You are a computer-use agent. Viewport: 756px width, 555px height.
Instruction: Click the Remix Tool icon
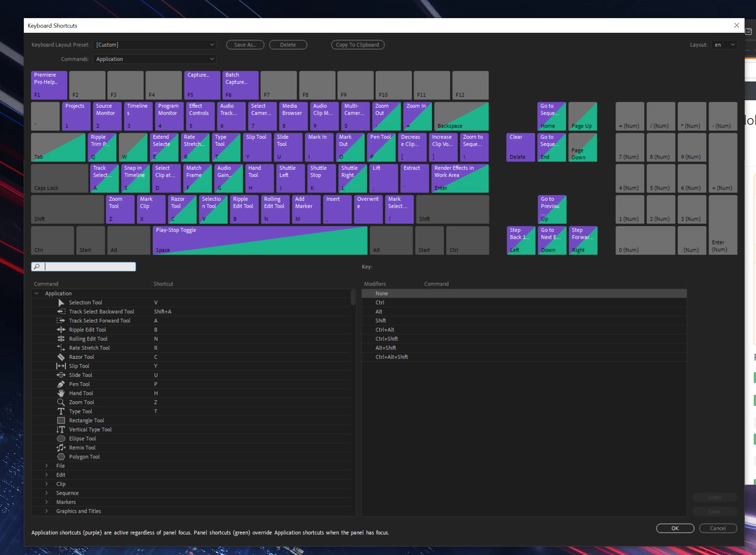tap(61, 447)
